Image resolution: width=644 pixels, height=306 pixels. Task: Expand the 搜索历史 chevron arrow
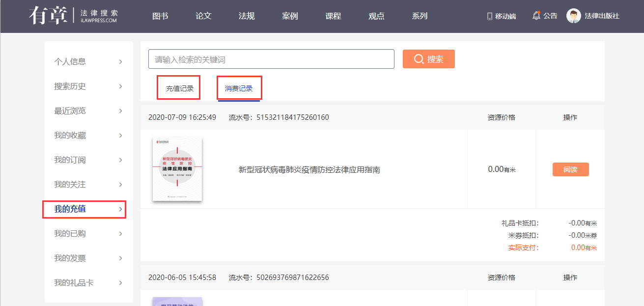click(120, 86)
